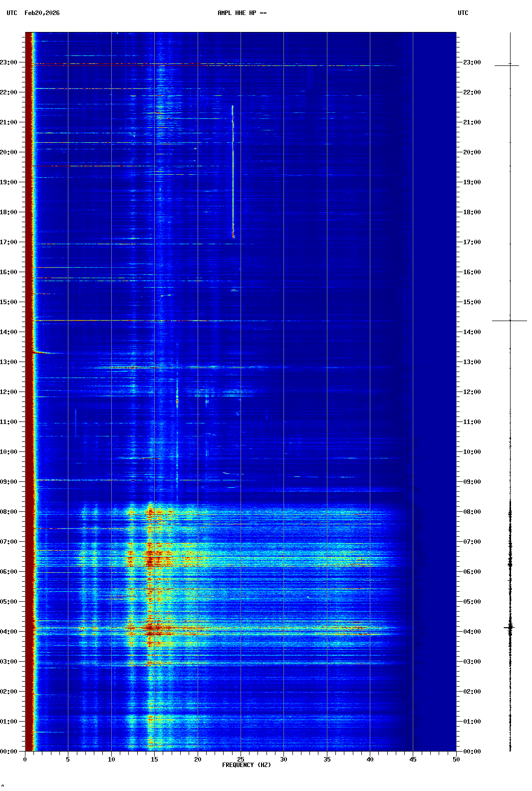Select the 0 Hz frequency axis label
The width and height of the screenshot is (532, 791).
point(25,760)
